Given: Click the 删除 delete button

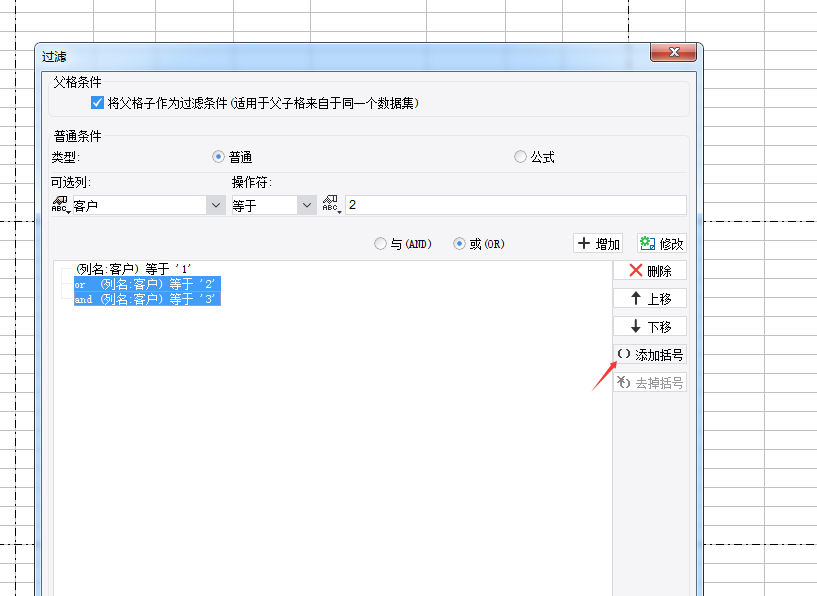Looking at the screenshot, I should click(x=650, y=270).
